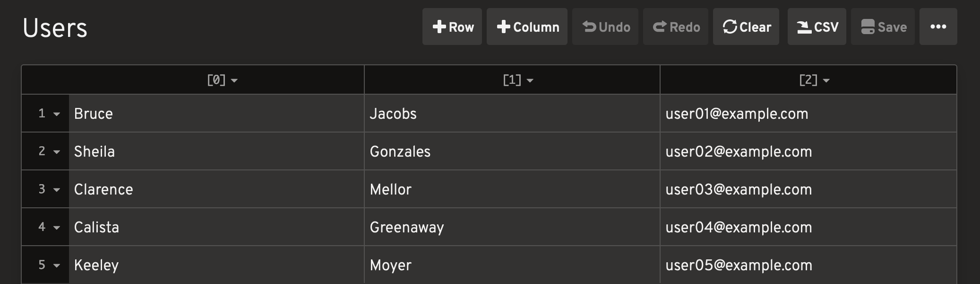980x284 pixels.
Task: Export data using CSV button
Action: [817, 27]
